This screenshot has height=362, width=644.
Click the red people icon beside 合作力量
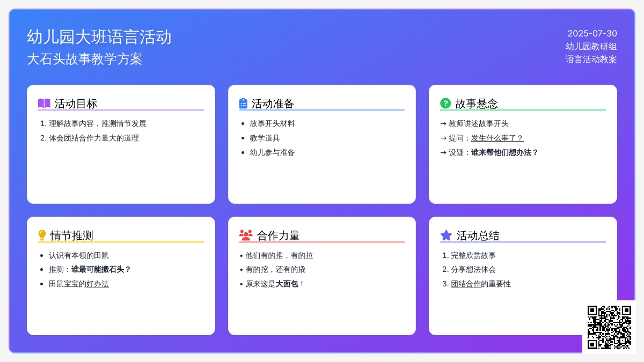point(246,235)
